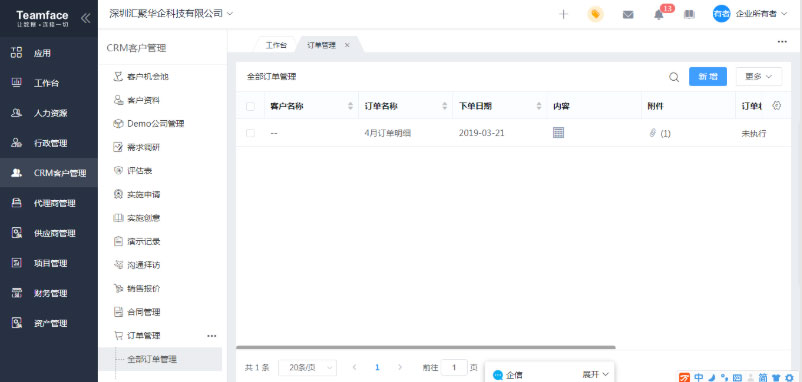Click the yellow tag icon
The width and height of the screenshot is (802, 382).
click(x=595, y=14)
